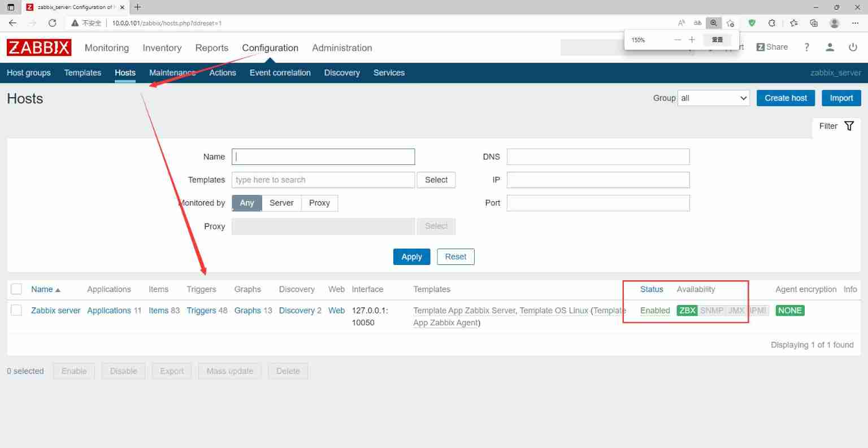Click the Apply filter button
868x448 pixels.
411,256
